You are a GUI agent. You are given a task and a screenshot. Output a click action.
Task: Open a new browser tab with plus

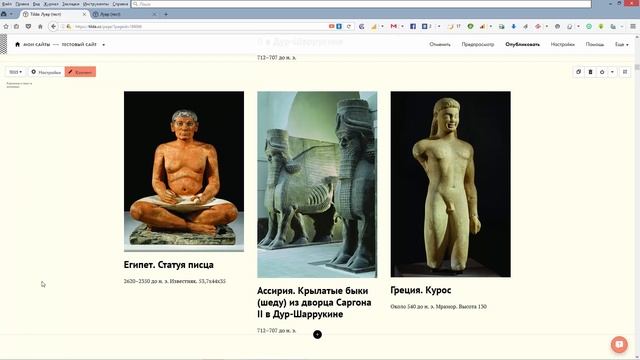click(x=166, y=14)
